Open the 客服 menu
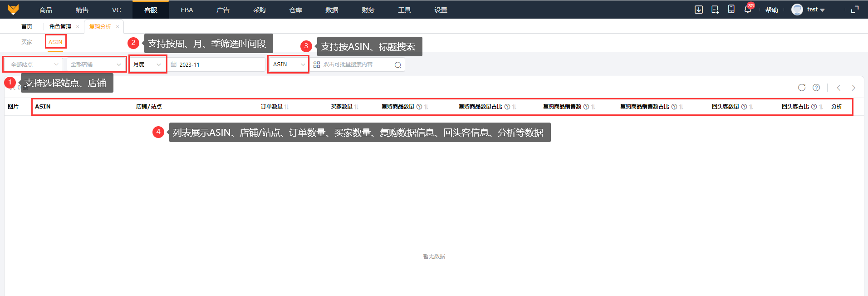The width and height of the screenshot is (868, 296). pyautogui.click(x=151, y=10)
